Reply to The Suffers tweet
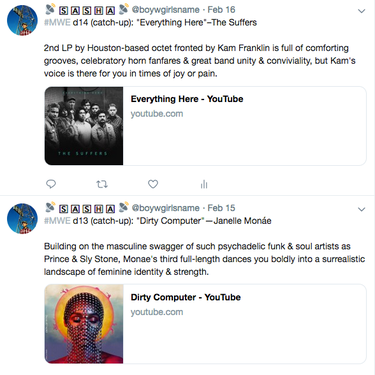The height and width of the screenshot is (375, 375). [51, 184]
